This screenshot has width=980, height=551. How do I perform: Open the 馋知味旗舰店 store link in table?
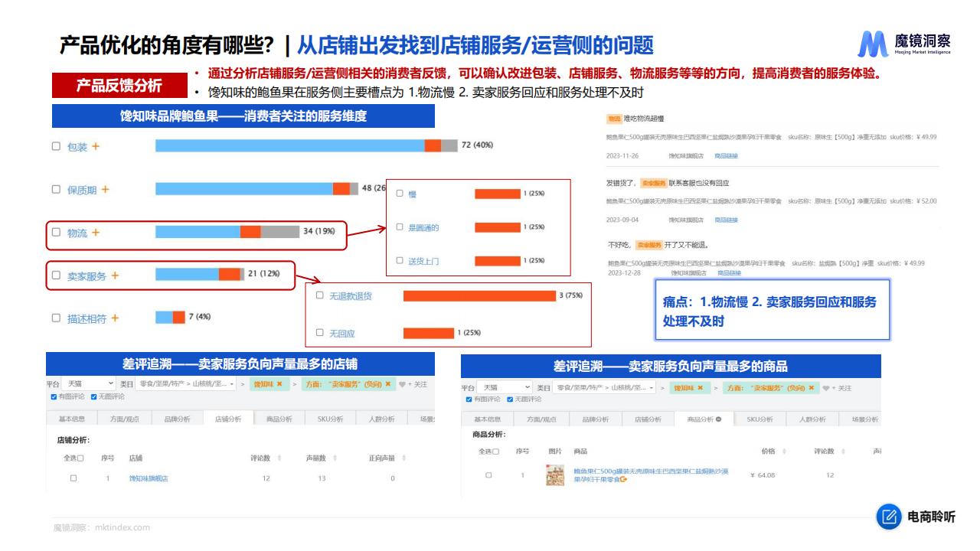coord(149,478)
